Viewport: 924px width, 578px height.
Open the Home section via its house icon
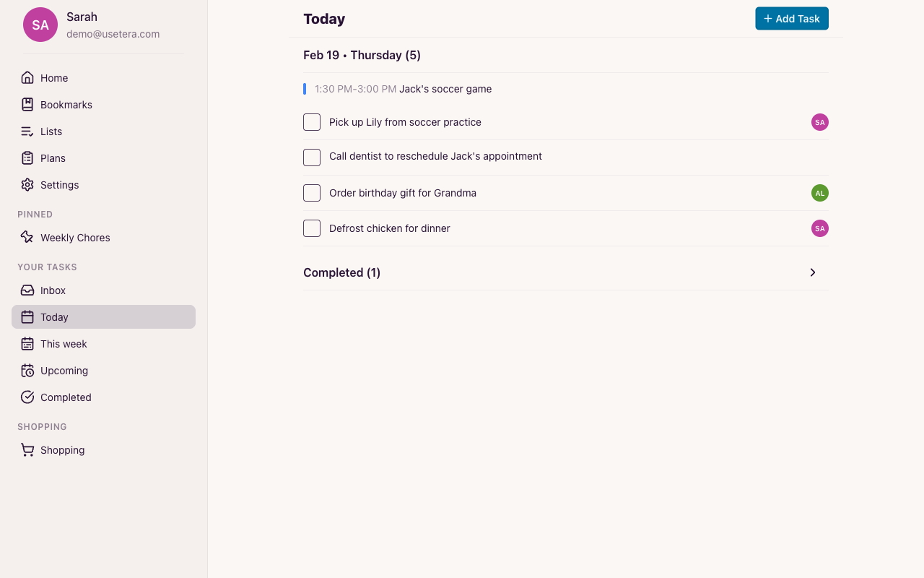27,77
